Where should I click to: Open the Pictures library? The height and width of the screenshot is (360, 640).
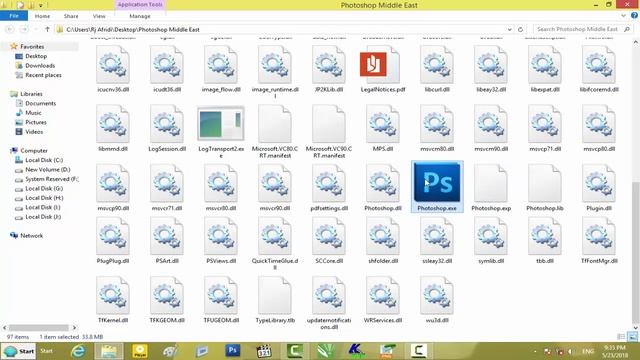pyautogui.click(x=36, y=122)
